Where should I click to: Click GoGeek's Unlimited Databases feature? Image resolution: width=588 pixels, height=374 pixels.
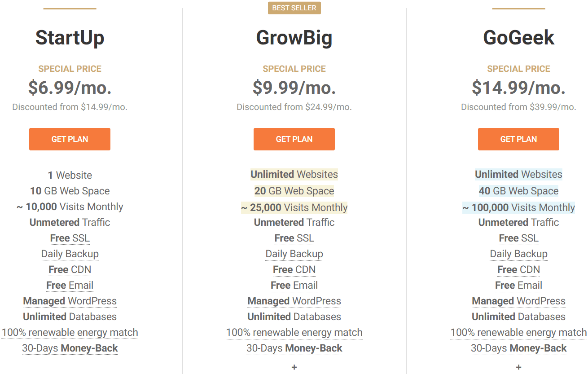(x=518, y=317)
